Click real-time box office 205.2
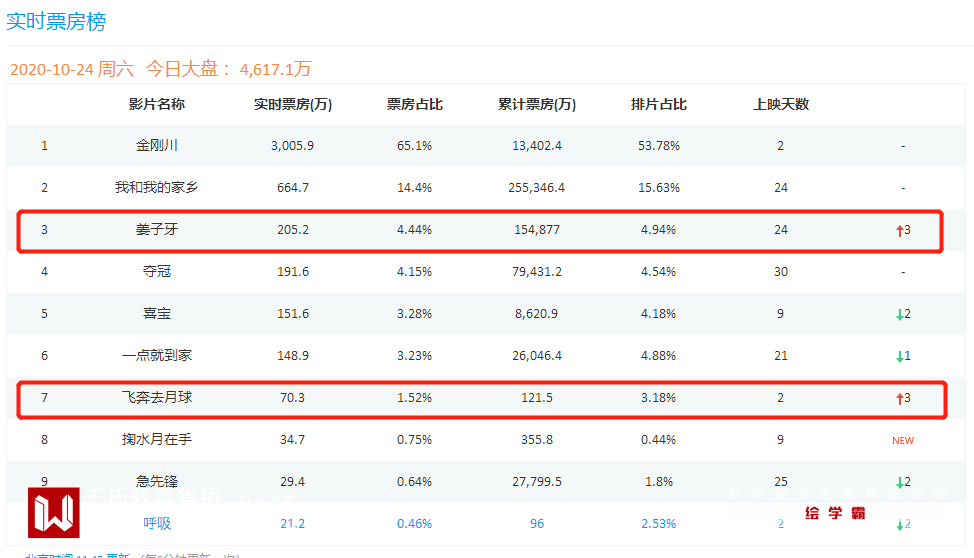 pos(293,229)
